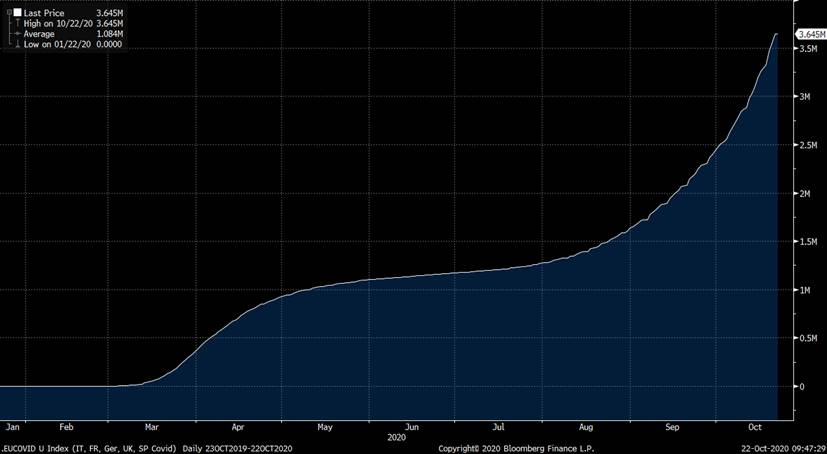The height and width of the screenshot is (454, 827).
Task: Collapse the legend tree expander box
Action: coord(8,13)
